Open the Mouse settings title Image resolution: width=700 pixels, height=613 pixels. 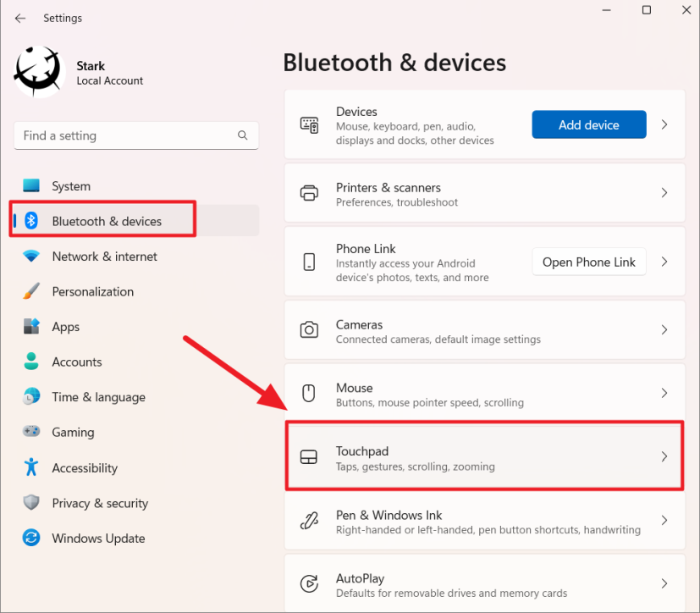click(354, 388)
